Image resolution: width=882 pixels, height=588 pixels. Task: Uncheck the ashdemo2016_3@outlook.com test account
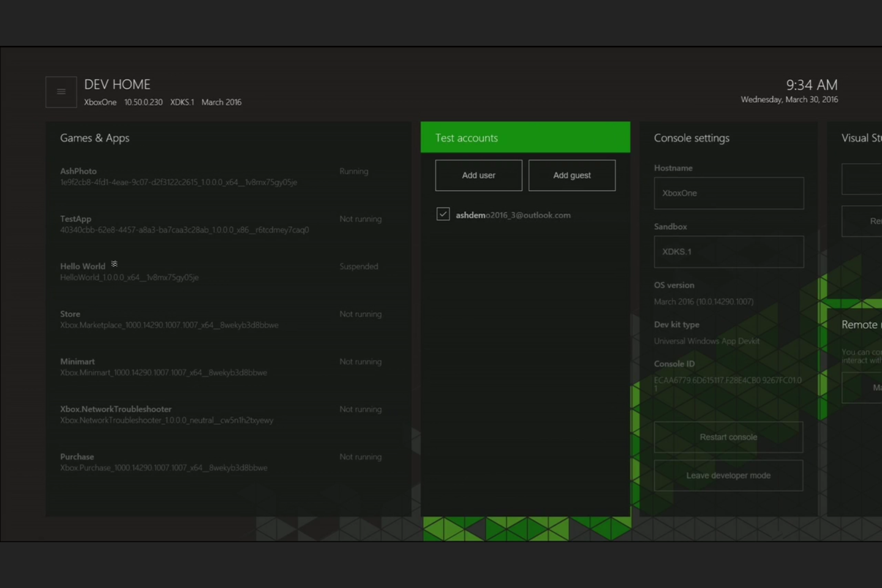(443, 214)
